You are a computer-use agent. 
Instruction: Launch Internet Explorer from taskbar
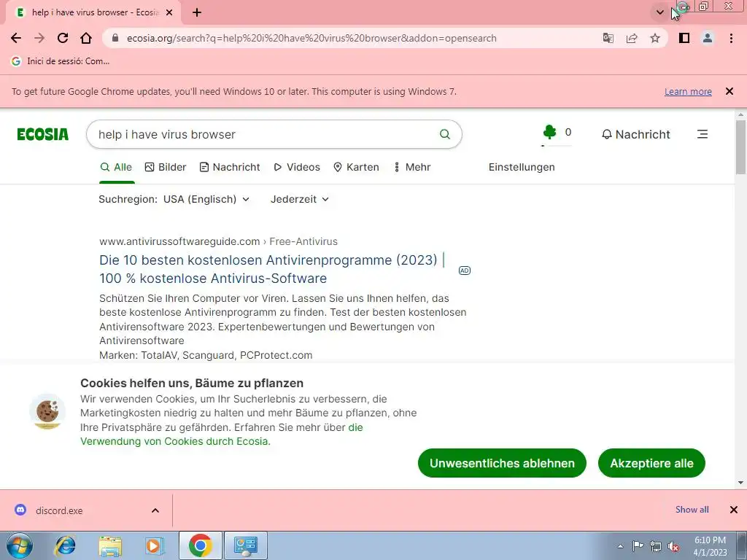click(x=65, y=545)
